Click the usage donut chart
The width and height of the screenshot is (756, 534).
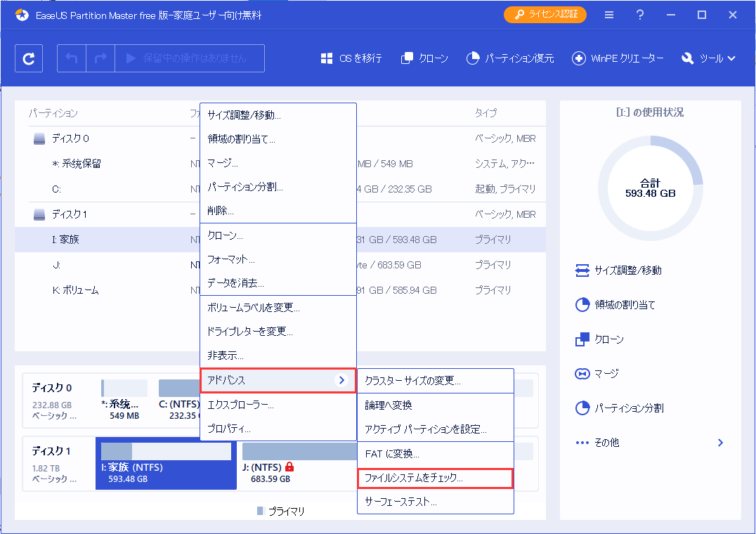pyautogui.click(x=650, y=188)
